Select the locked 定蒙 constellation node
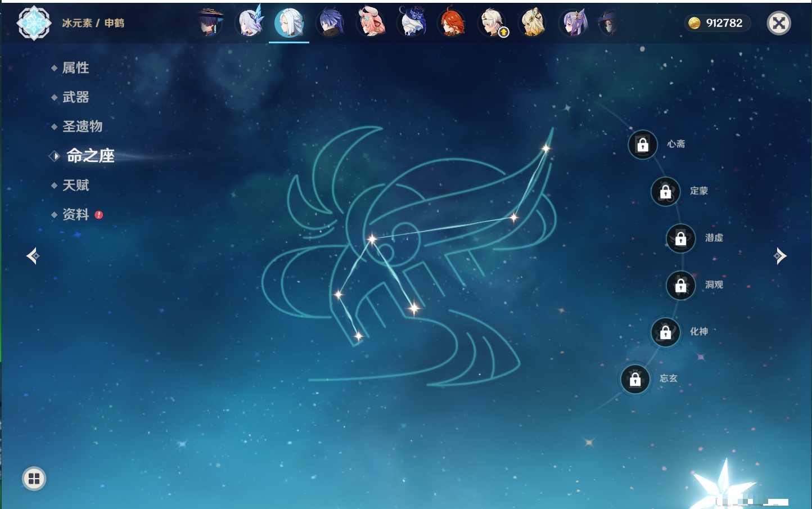This screenshot has height=509, width=812. click(665, 192)
